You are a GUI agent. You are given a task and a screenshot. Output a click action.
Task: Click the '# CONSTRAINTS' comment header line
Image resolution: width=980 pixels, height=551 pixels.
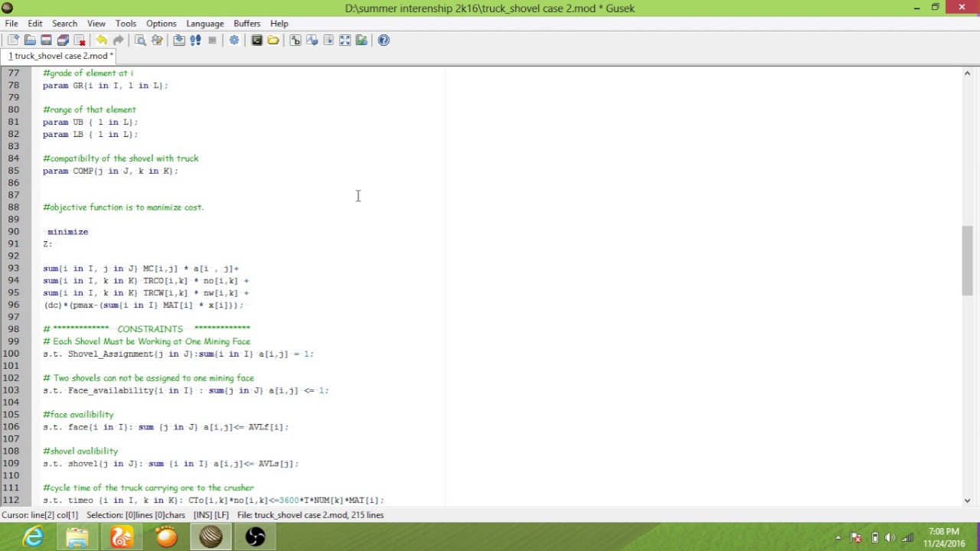pos(146,329)
